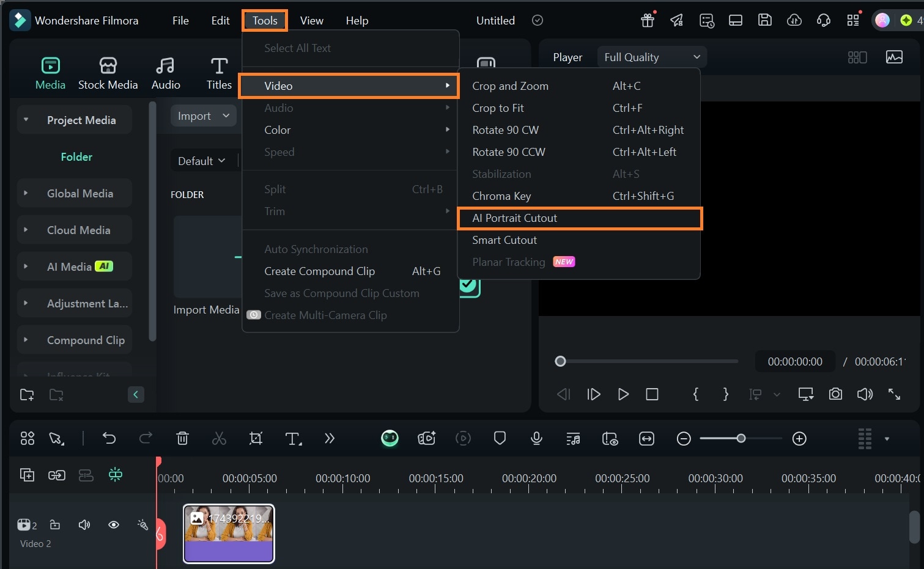The width and height of the screenshot is (924, 569).
Task: Show more timeline tools via double chevron
Action: pos(330,438)
